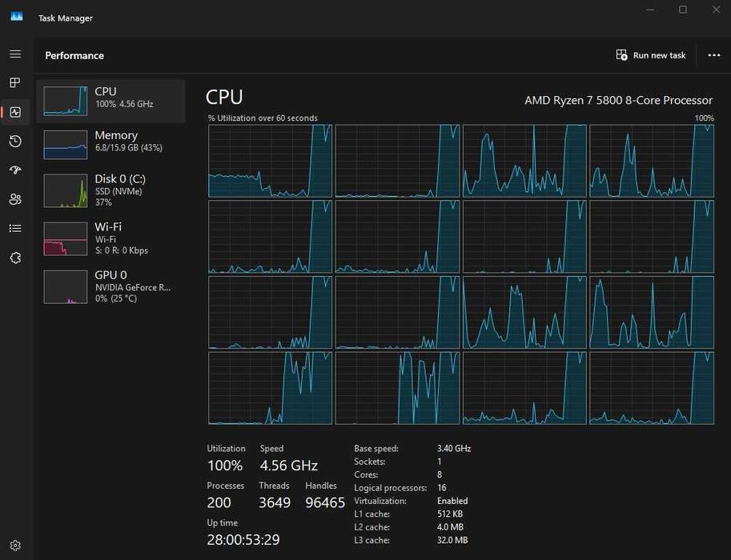The width and height of the screenshot is (731, 560).
Task: Select CPU in the performance list
Action: 110,101
